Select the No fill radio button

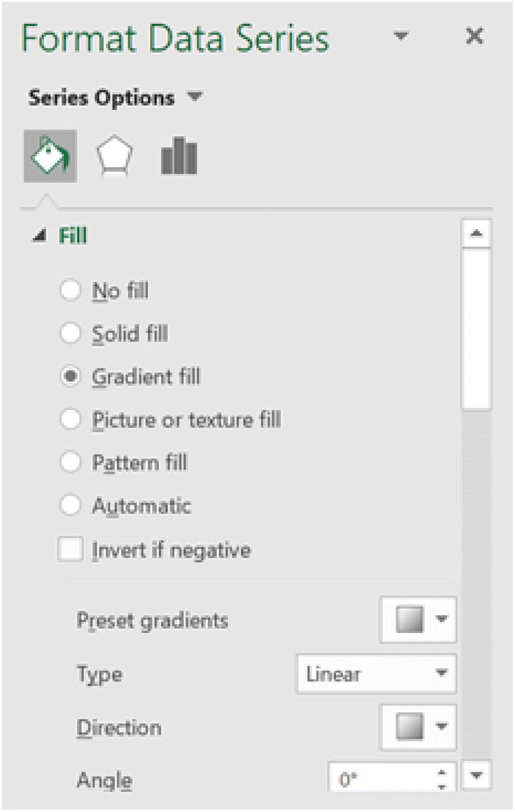coord(70,291)
